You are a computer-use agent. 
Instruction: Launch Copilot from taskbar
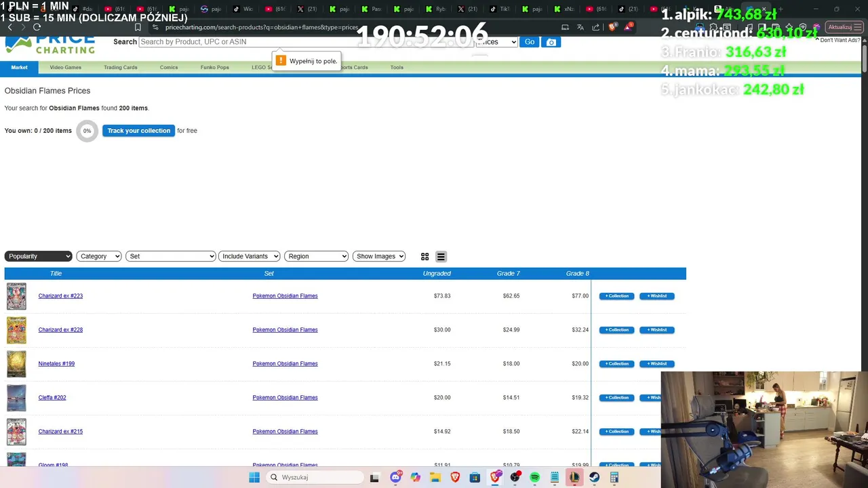(x=415, y=477)
